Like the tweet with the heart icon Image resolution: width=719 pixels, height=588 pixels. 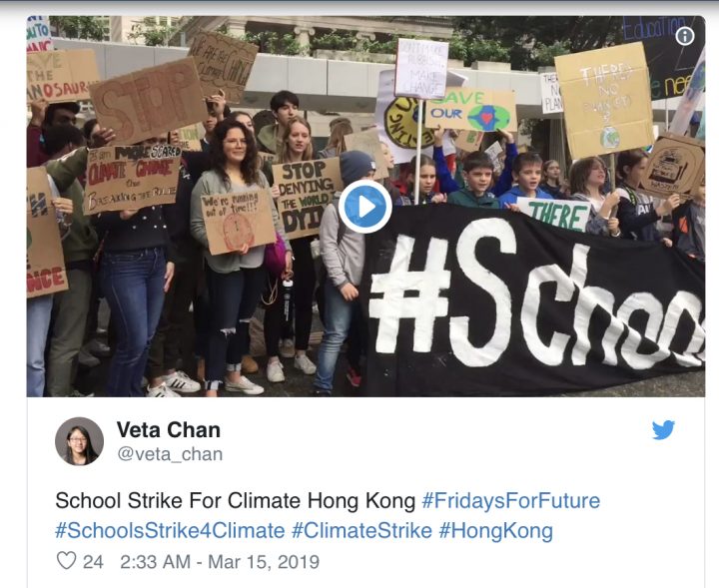(x=66, y=561)
